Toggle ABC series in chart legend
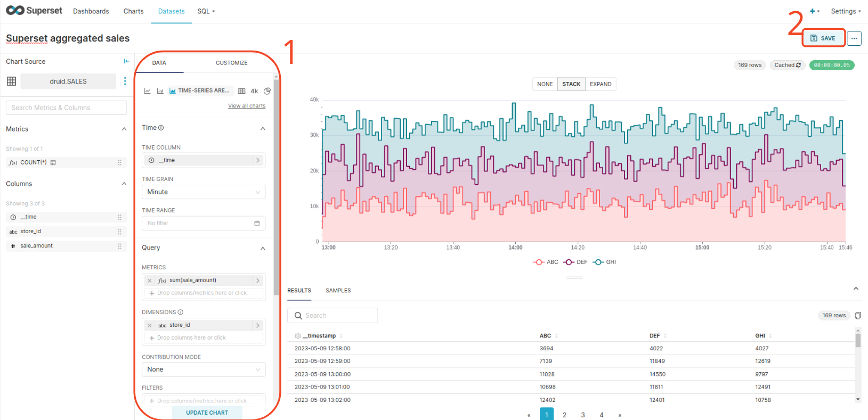 tap(546, 262)
